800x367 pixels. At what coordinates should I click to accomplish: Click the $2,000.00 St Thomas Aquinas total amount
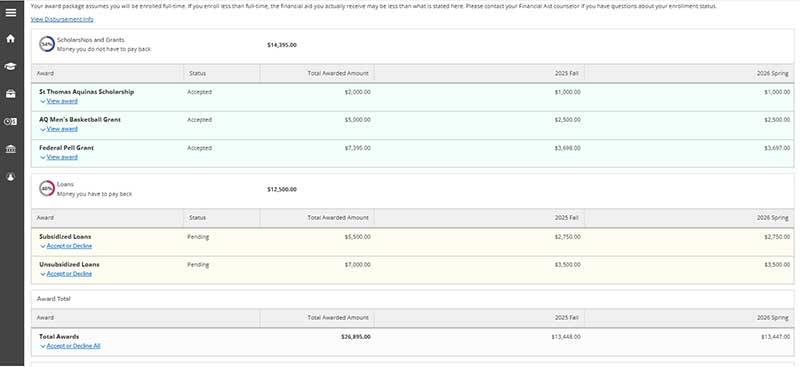coord(358,92)
